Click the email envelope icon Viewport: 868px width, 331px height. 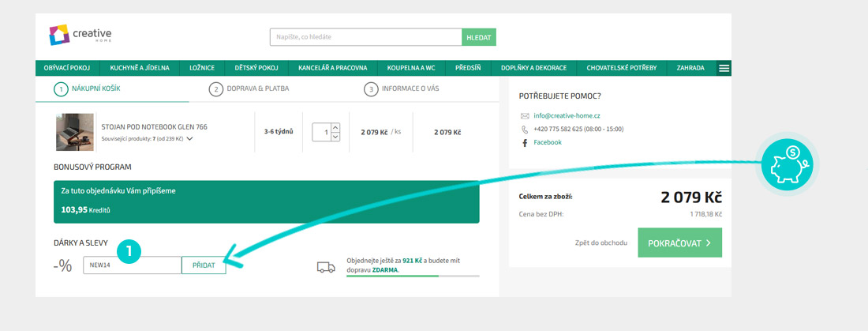pos(525,116)
